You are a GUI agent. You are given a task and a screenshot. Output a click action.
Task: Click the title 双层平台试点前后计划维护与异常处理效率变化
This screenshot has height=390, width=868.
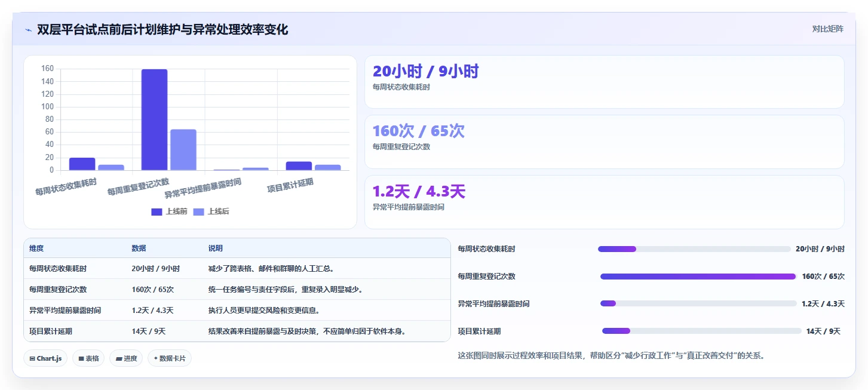pyautogui.click(x=162, y=30)
